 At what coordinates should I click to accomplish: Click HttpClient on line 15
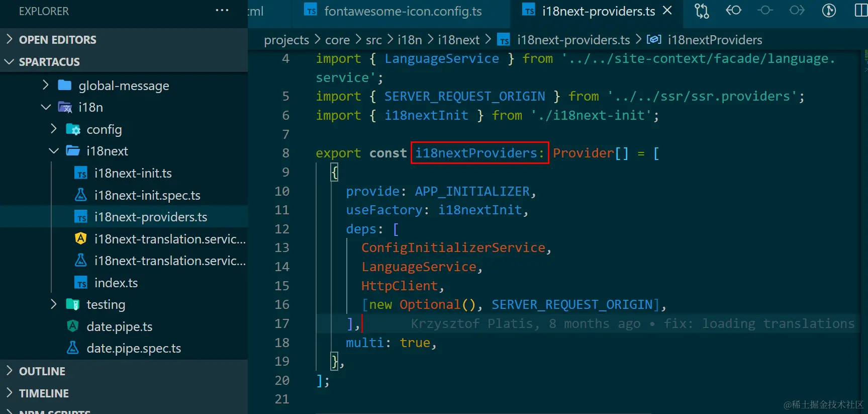point(400,286)
